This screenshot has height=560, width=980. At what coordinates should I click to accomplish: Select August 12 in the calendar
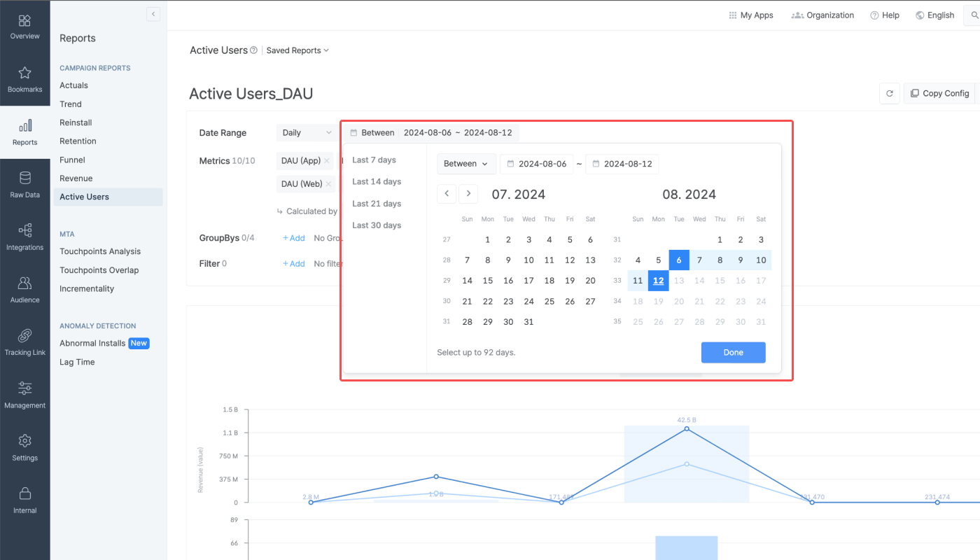[x=658, y=281]
